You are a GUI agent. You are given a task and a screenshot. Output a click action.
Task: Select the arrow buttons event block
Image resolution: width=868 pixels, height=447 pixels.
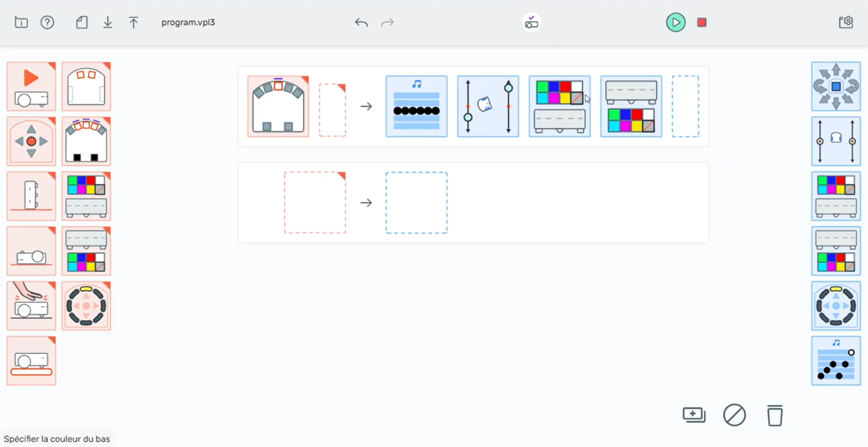click(31, 141)
